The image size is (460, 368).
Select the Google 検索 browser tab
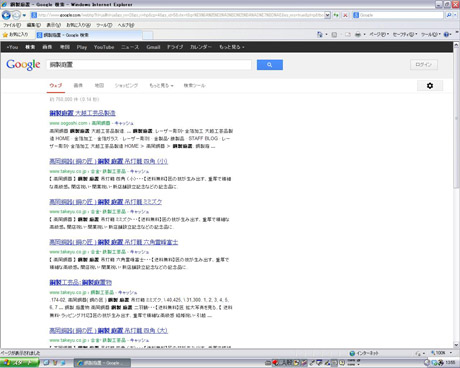coord(88,35)
